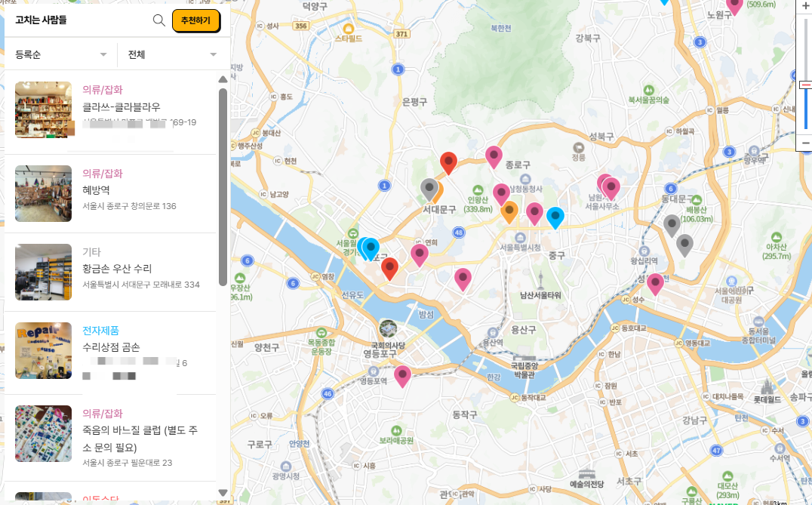Click the 보라매공원 park icon
Screen dimensions: 812x505
point(396,431)
